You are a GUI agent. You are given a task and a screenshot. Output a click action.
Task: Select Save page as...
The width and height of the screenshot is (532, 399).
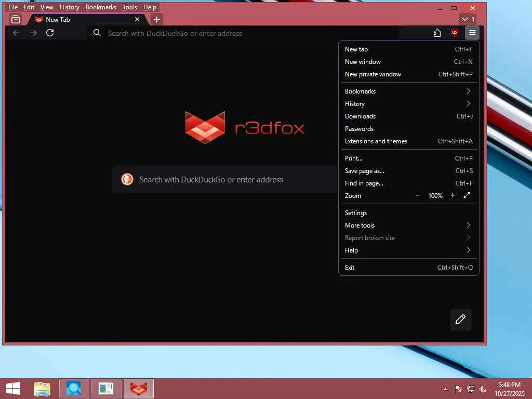(x=408, y=170)
